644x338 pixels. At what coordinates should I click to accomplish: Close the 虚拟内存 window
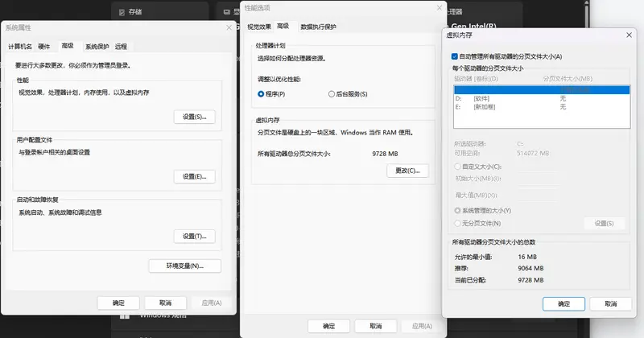(x=629, y=35)
